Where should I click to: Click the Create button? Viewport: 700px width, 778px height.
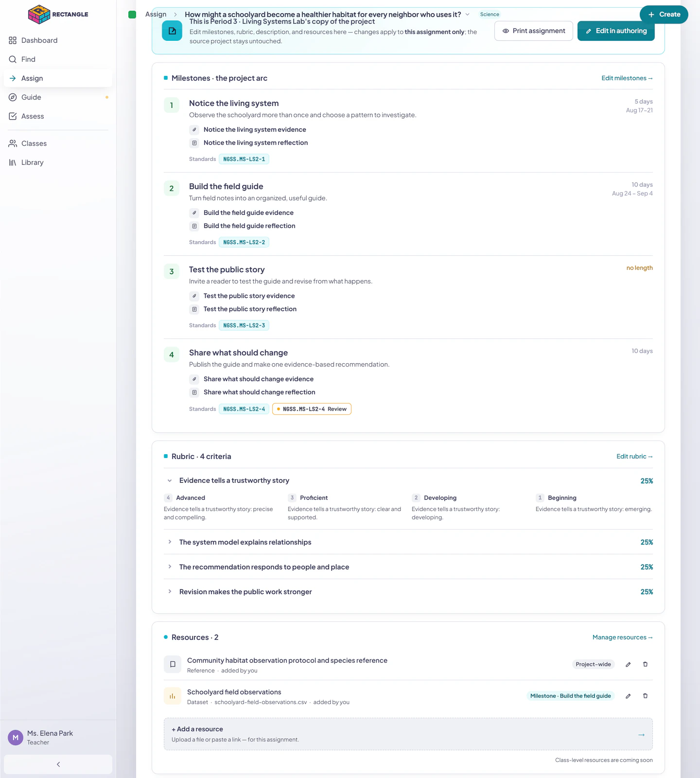pos(664,15)
